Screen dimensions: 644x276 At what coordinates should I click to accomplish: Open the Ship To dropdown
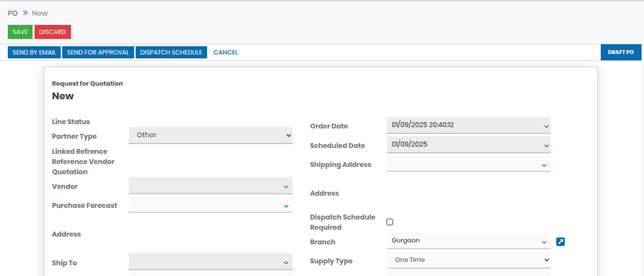click(210, 262)
